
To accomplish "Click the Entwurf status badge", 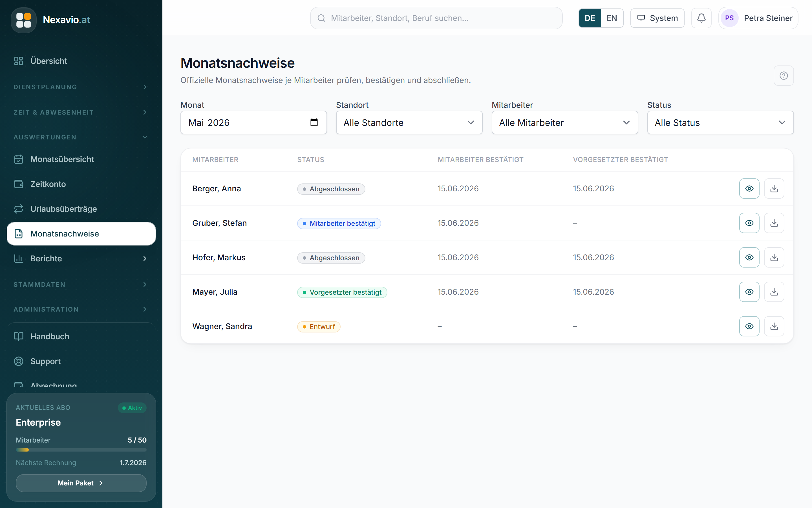I will (x=319, y=327).
